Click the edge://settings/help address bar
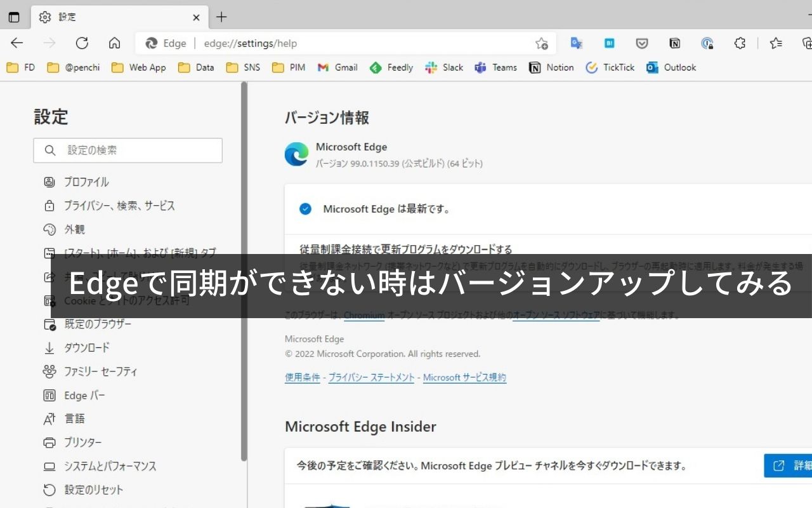Screen dimensions: 812x508 [346, 43]
